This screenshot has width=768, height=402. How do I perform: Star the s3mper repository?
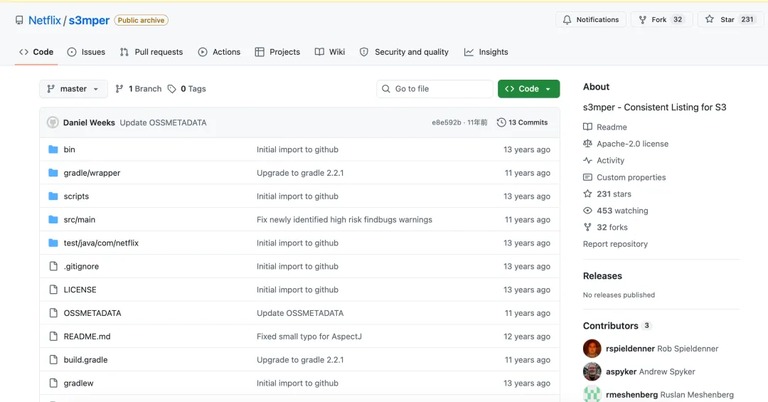point(730,20)
